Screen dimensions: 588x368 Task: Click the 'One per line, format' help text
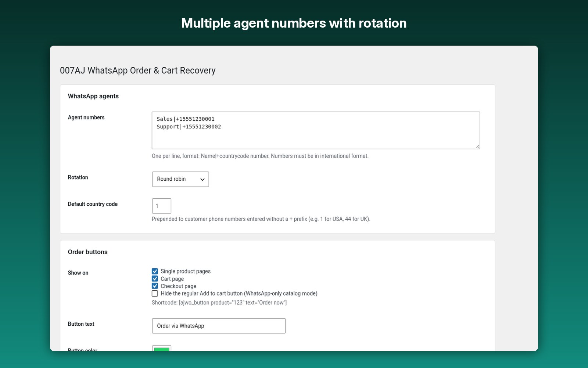point(260,156)
